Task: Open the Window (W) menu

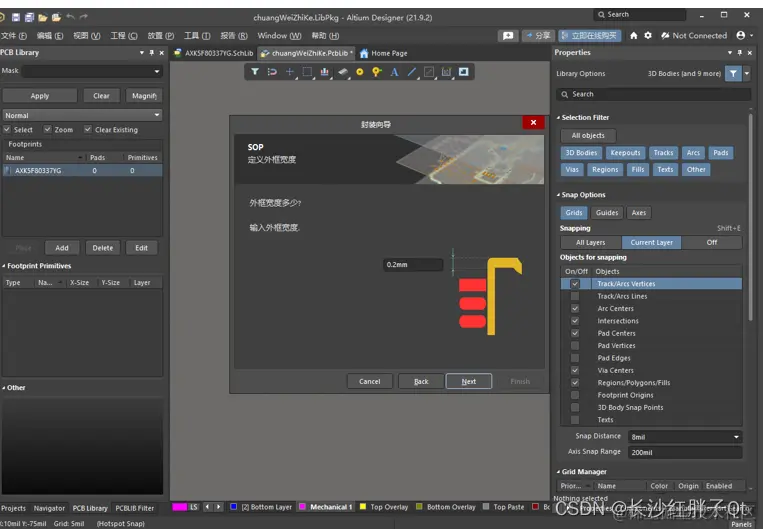Action: [x=279, y=36]
